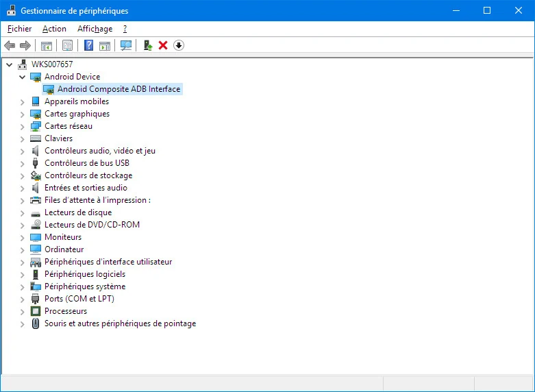
Task: Click the Ports (COM et LPT) icon
Action: pos(35,299)
